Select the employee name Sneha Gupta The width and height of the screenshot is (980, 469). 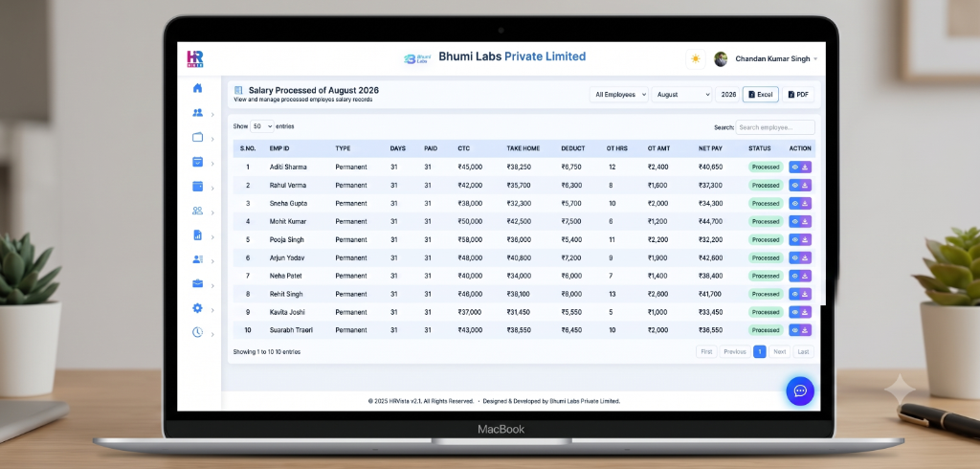[288, 203]
